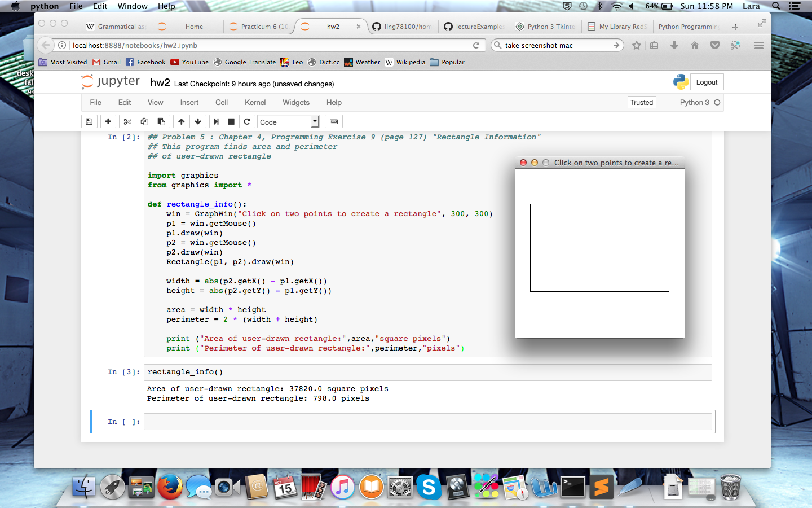The image size is (812, 508).
Task: Open the Firefox downloads arrow icon
Action: (674, 45)
